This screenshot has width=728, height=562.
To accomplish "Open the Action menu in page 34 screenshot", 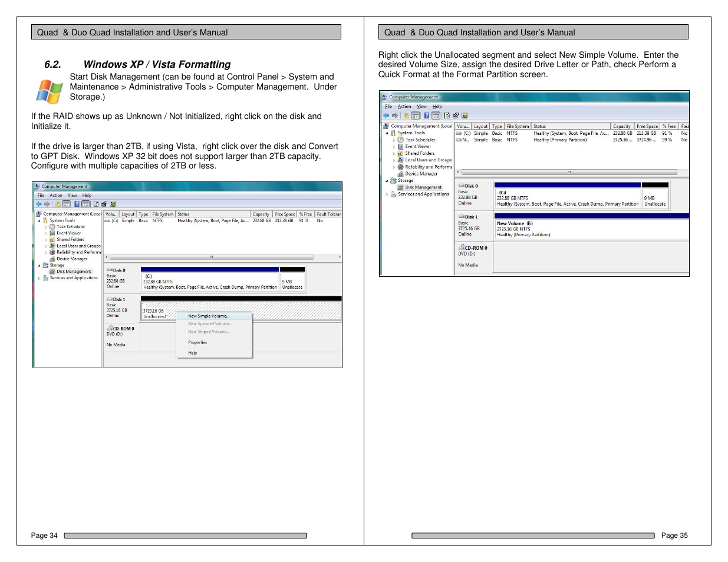I will (x=56, y=195).
